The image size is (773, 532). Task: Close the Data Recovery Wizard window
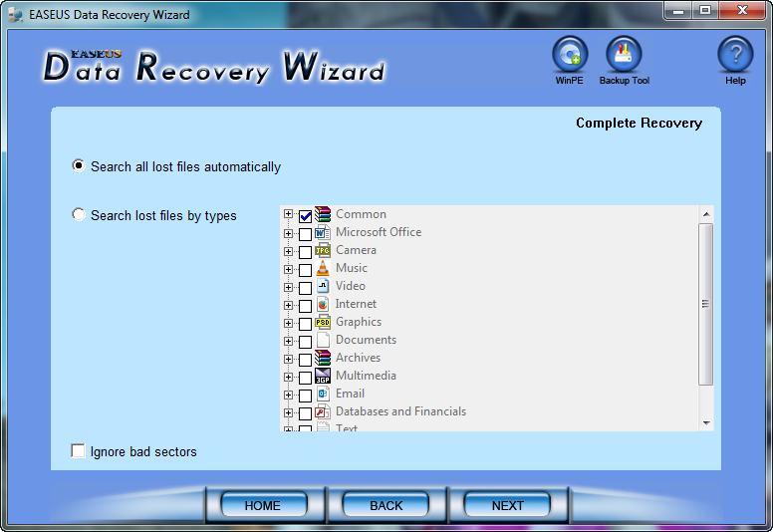742,10
